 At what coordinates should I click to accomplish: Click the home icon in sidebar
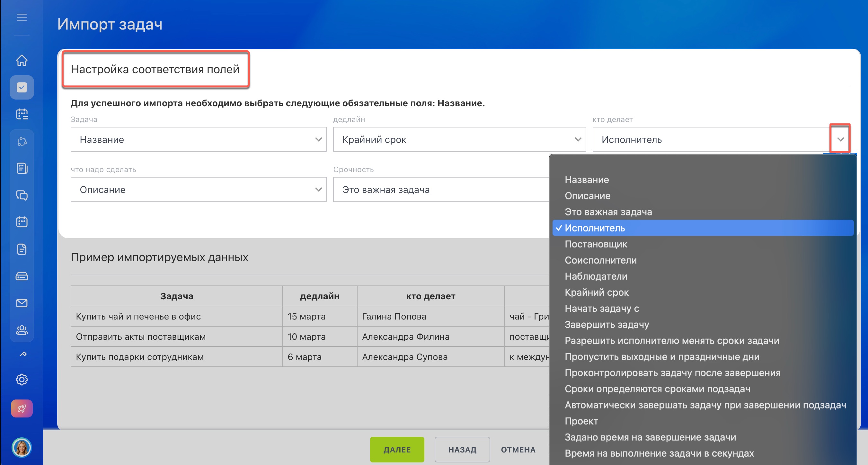(22, 60)
